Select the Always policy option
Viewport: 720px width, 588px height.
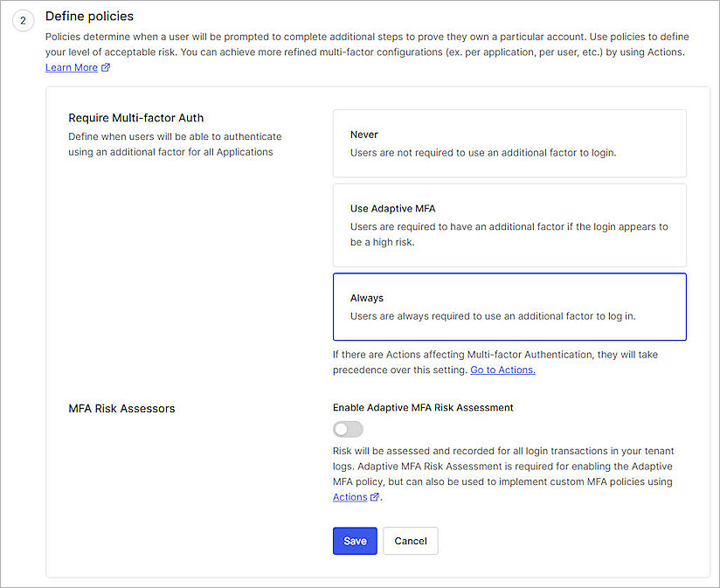coord(509,307)
